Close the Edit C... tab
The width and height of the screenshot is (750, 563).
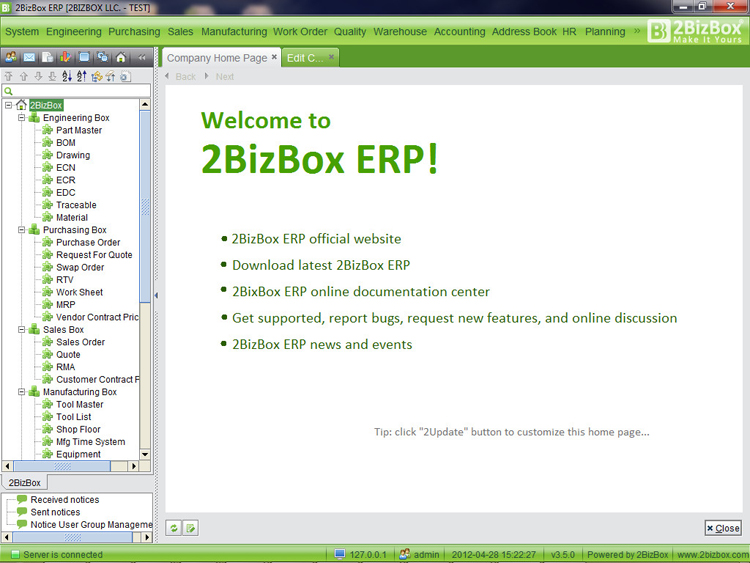coord(331,57)
